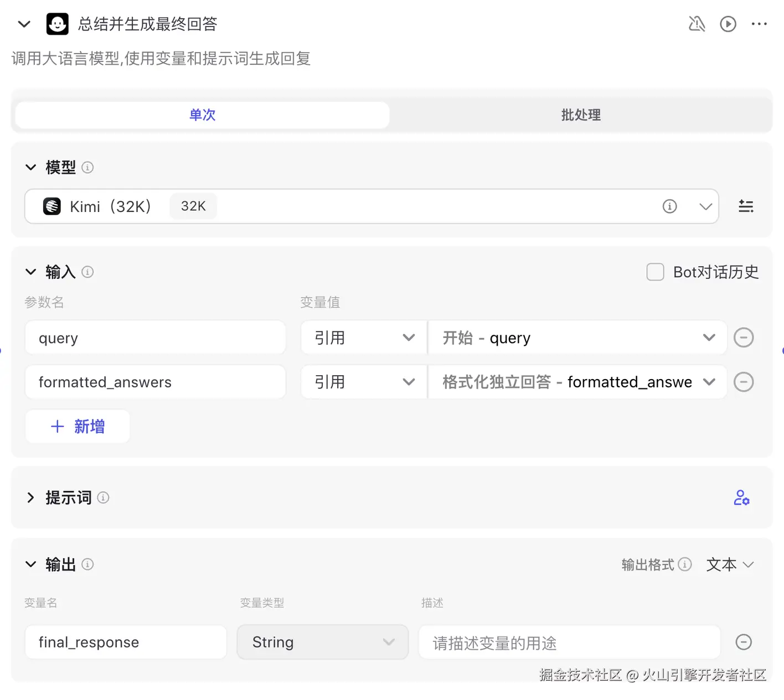Select the 单次 tab
Screen dimensions: 784x700
tap(202, 115)
